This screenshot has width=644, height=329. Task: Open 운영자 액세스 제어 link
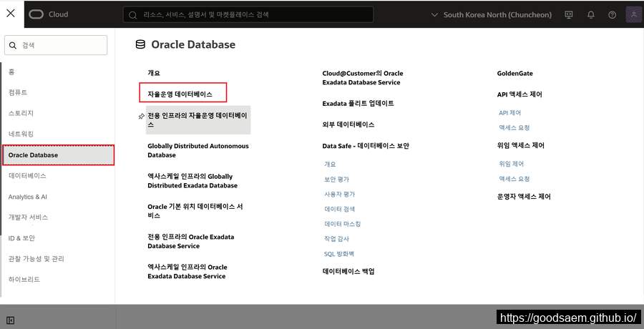point(524,197)
